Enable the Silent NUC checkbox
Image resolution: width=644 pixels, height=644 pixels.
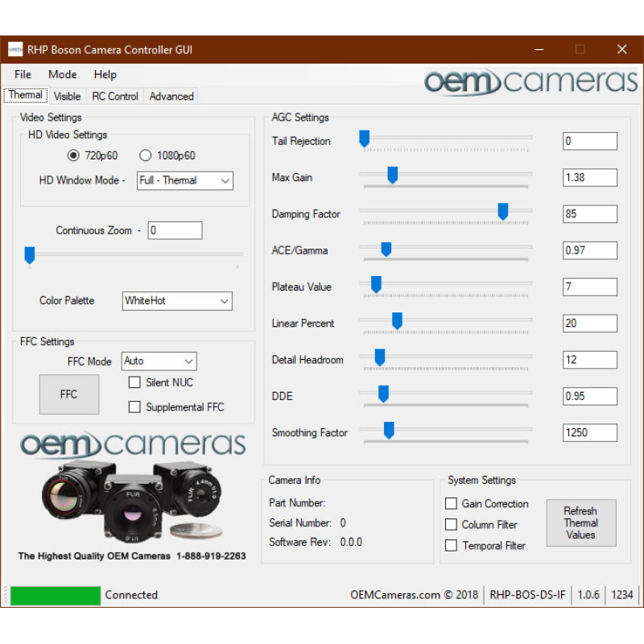coord(134,382)
